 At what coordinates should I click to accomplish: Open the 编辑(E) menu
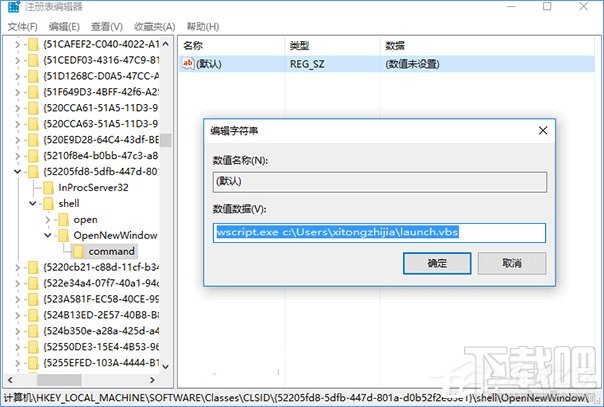click(64, 27)
